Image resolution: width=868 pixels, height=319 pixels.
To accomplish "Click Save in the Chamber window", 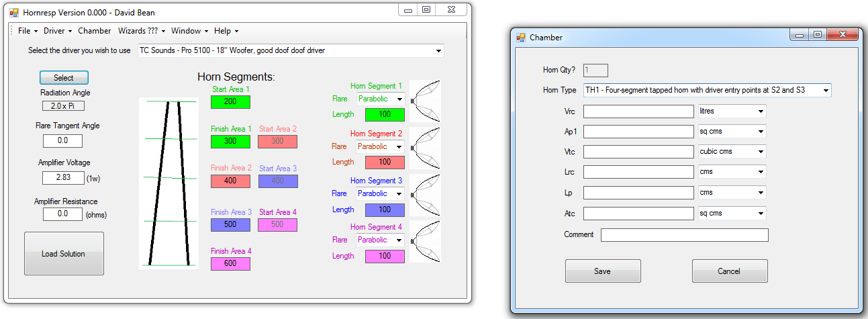I will [603, 271].
